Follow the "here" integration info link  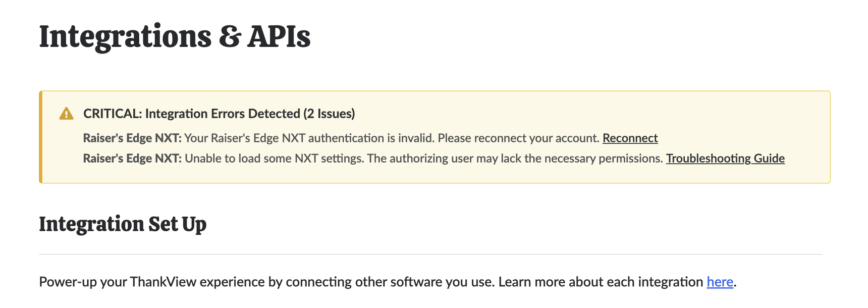(x=720, y=281)
